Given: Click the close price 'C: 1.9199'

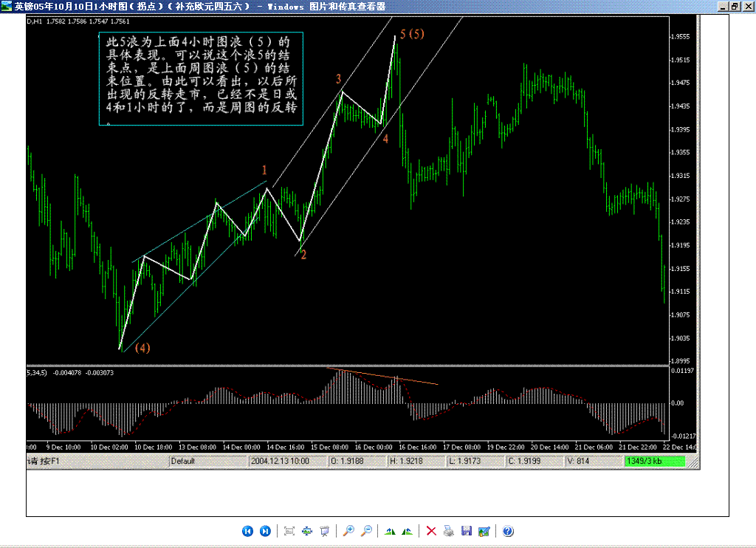Looking at the screenshot, I should coord(535,461).
